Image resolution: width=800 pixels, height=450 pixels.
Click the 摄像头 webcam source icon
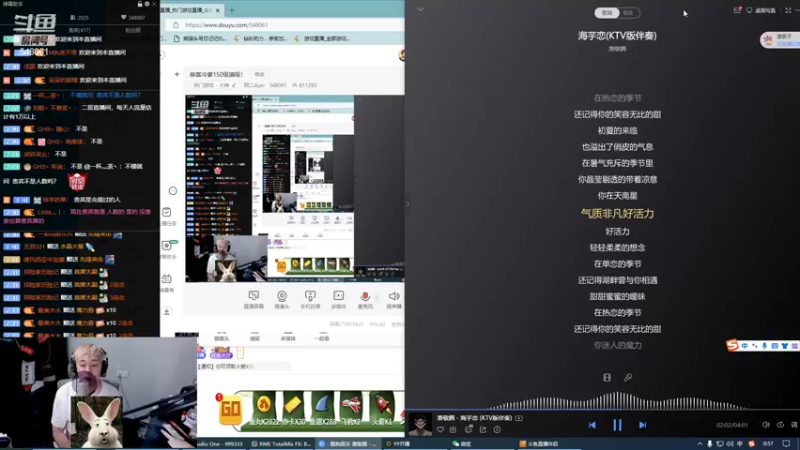point(282,299)
